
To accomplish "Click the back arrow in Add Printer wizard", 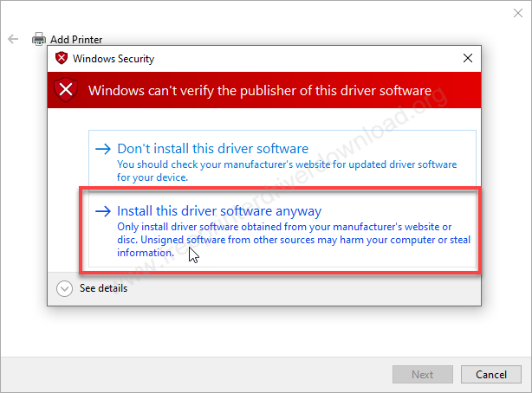I will tap(13, 39).
